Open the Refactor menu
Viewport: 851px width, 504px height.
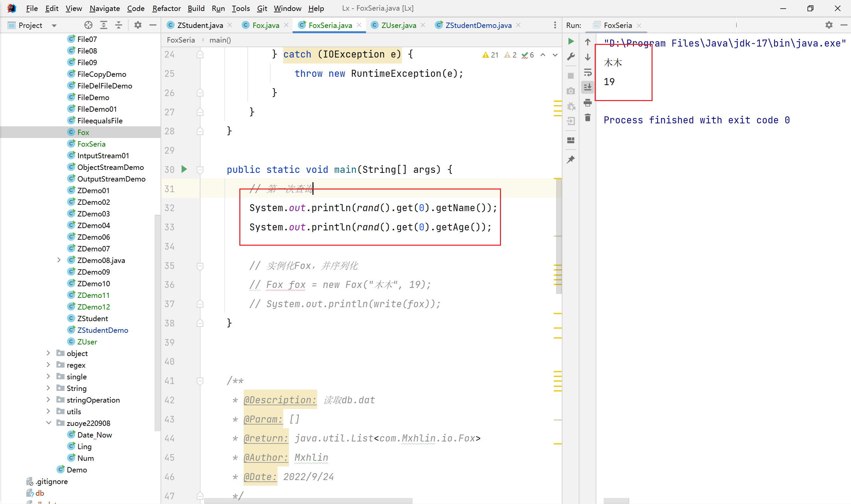tap(166, 8)
